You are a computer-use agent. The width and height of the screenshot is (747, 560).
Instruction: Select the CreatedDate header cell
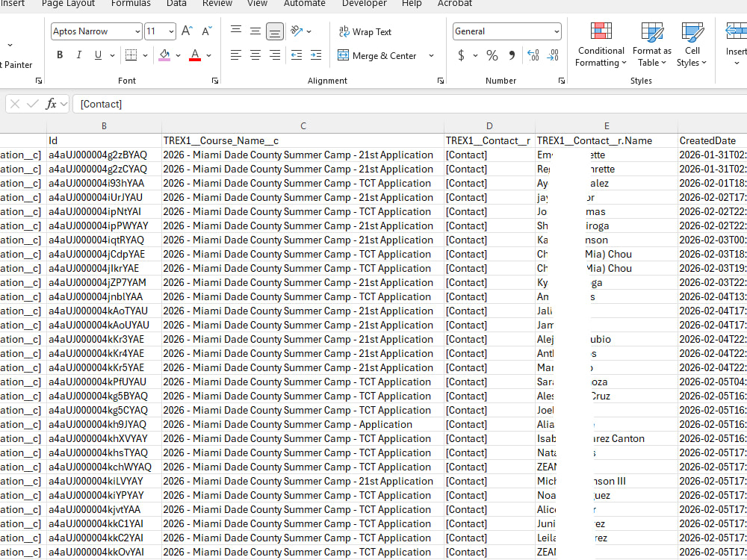[712, 140]
